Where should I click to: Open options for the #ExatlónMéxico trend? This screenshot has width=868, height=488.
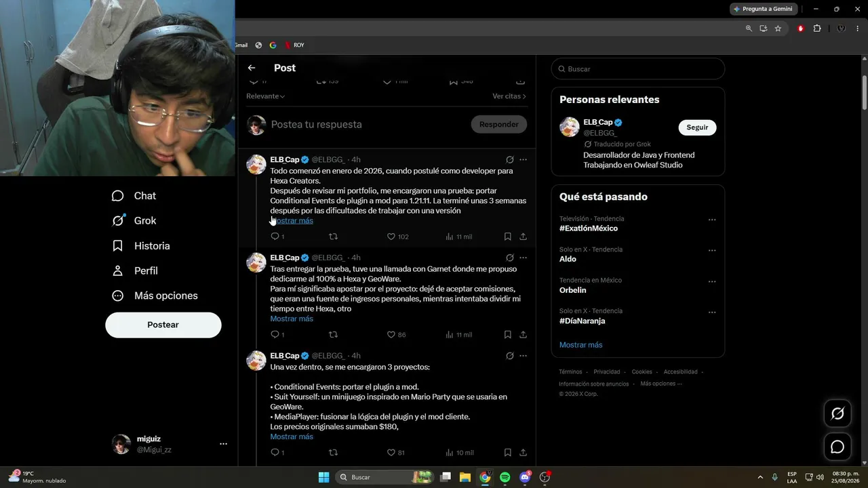[712, 220]
